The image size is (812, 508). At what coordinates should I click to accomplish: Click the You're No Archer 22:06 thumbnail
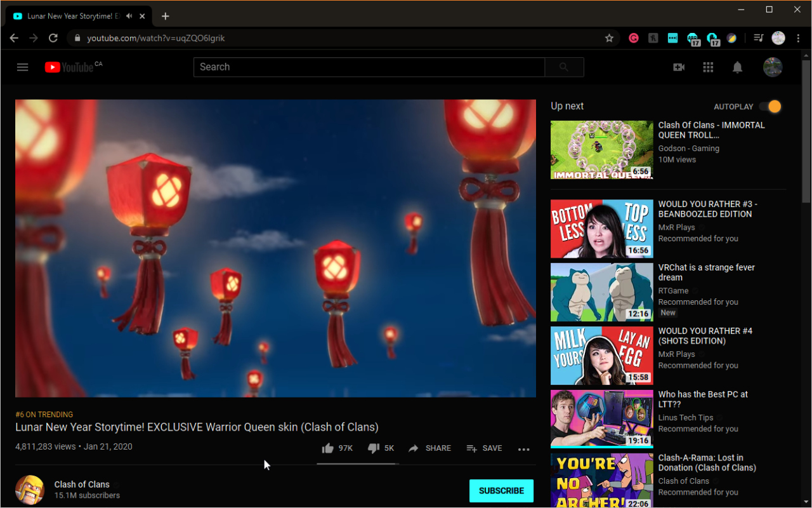click(x=601, y=481)
